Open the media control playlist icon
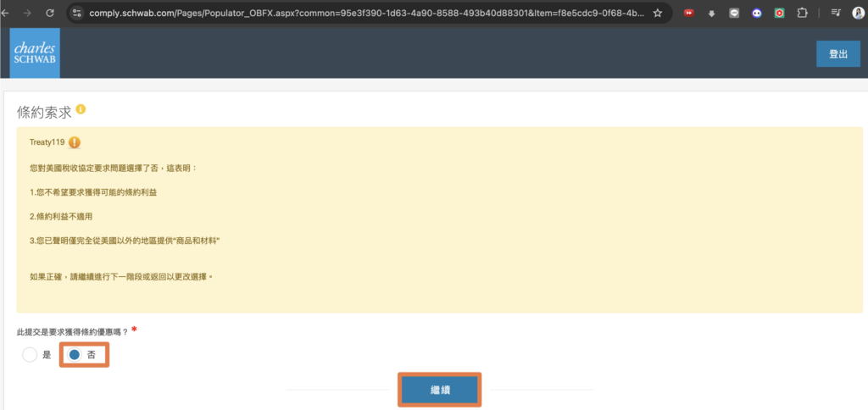 click(836, 14)
